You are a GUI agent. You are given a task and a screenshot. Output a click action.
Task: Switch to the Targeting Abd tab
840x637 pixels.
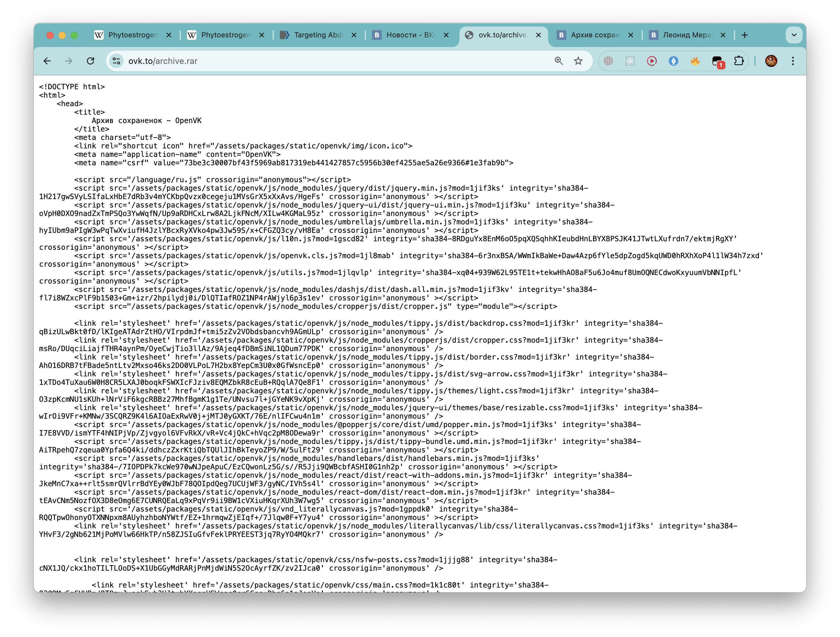point(319,35)
